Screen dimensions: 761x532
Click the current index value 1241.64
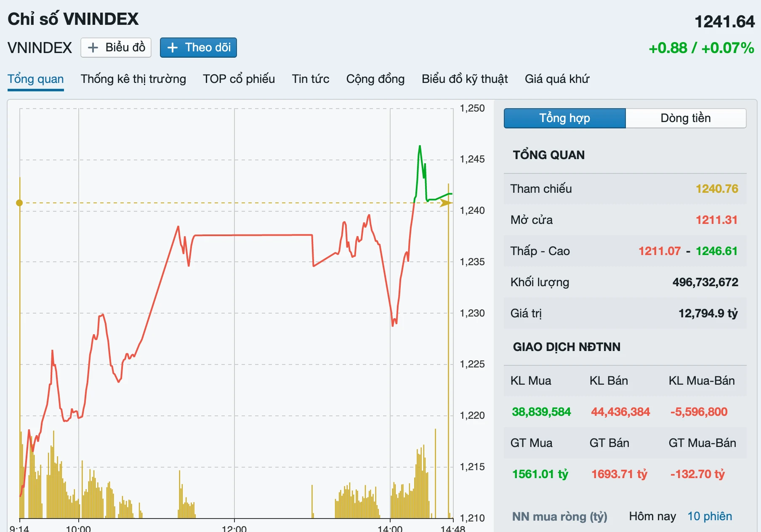pos(724,22)
